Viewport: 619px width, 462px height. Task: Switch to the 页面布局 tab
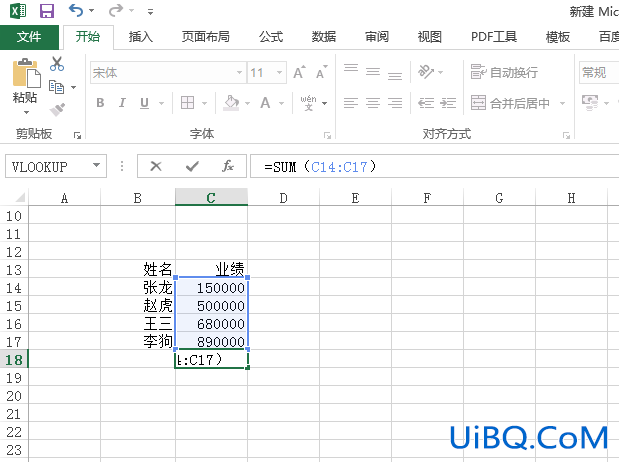206,37
